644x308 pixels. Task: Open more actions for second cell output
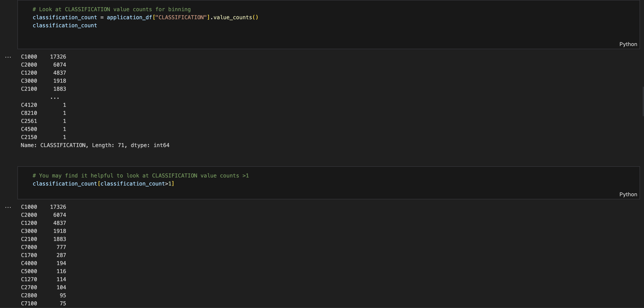[8, 207]
